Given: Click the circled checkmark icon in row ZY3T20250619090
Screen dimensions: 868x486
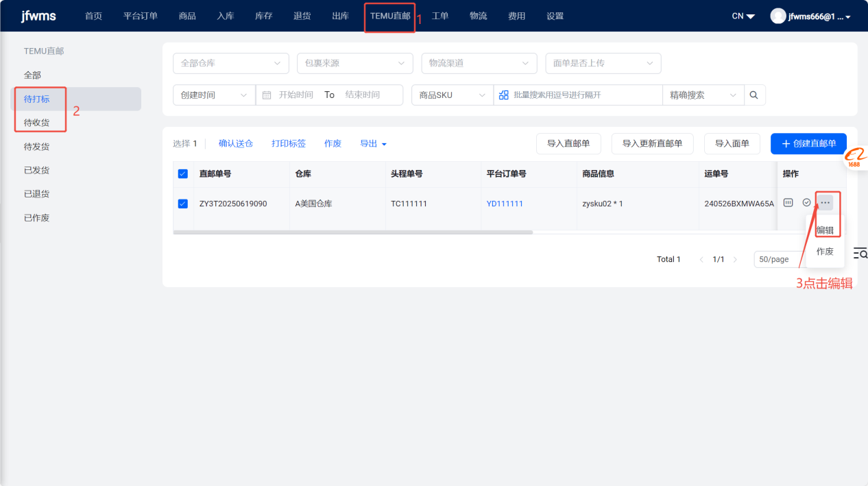Looking at the screenshot, I should point(806,203).
